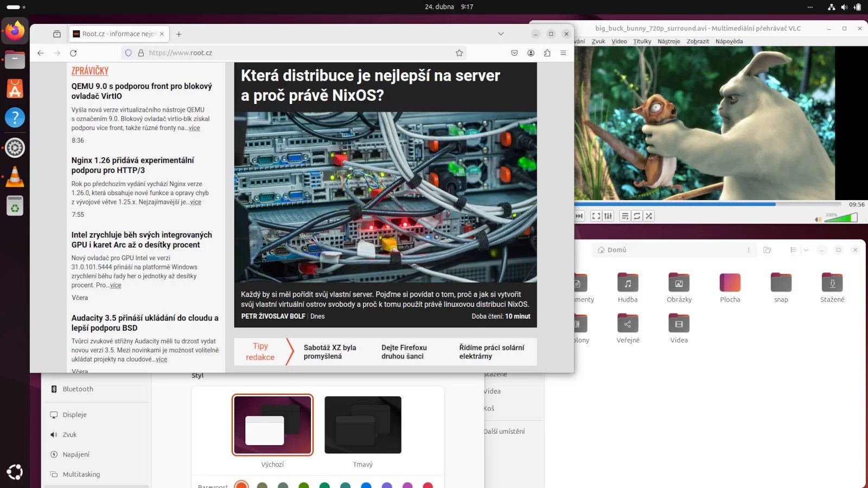Click the server cables article image
The width and height of the screenshot is (868, 488).
(386, 197)
